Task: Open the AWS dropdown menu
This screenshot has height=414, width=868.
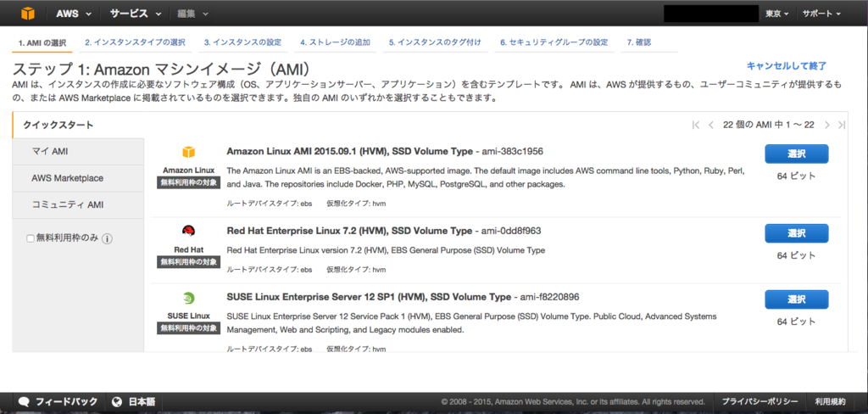Action: pyautogui.click(x=74, y=14)
